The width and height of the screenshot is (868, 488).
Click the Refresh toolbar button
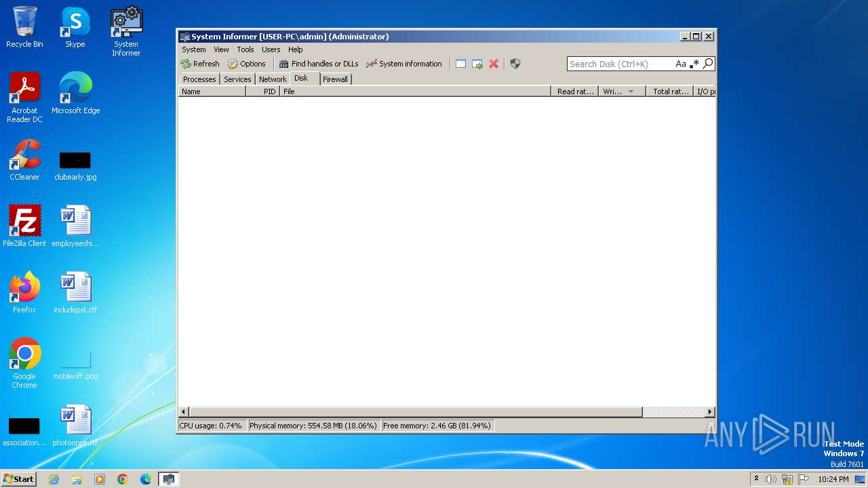click(200, 64)
